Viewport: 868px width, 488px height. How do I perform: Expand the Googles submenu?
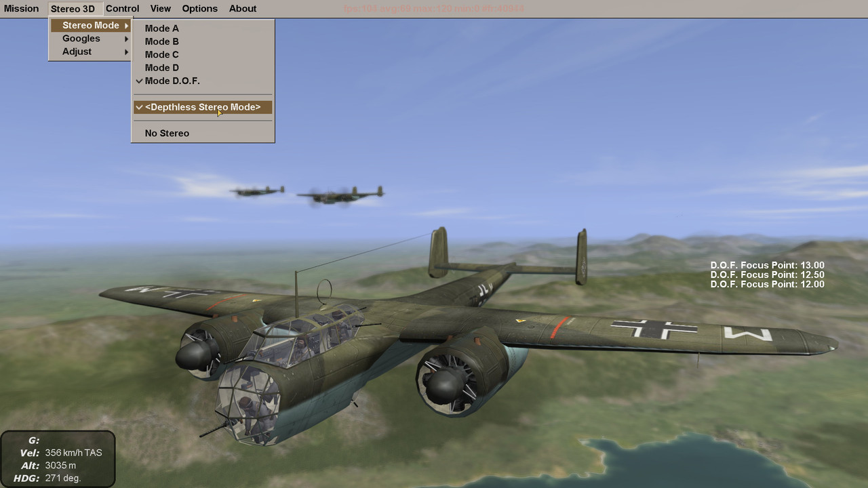pos(91,39)
